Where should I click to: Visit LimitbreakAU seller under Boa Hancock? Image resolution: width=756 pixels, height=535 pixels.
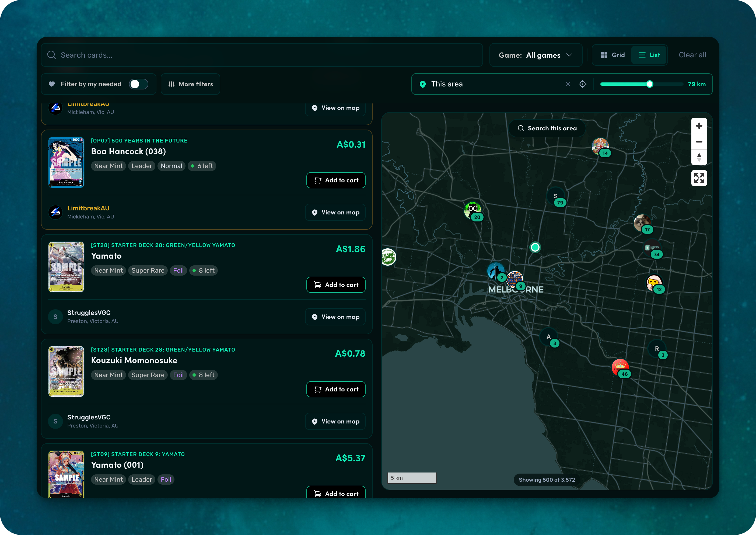[x=88, y=208]
